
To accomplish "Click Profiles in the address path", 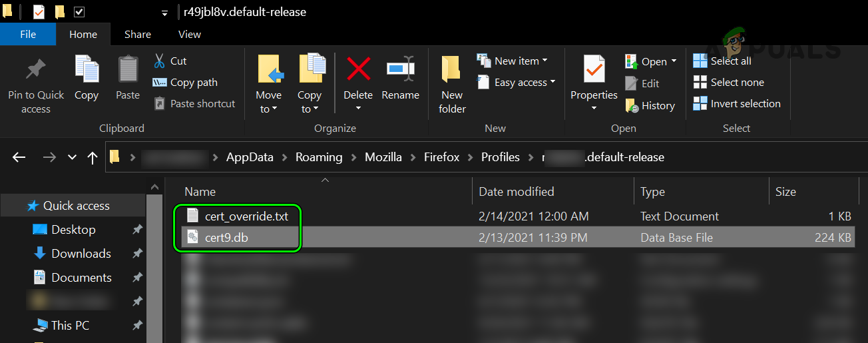I will coord(501,157).
